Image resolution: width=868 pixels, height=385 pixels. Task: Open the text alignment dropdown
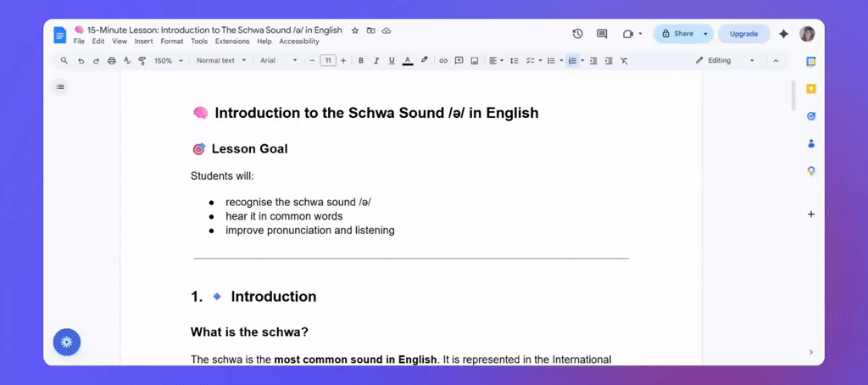click(x=496, y=60)
